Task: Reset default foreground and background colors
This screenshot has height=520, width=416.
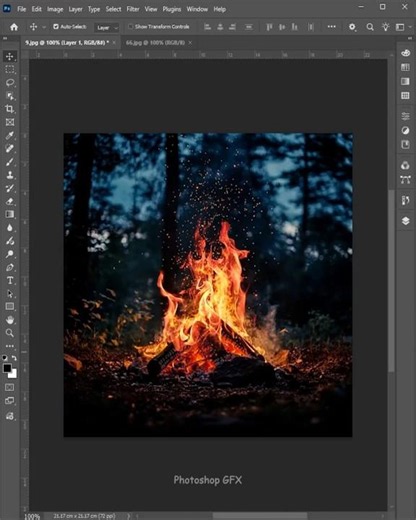Action: coord(5,358)
